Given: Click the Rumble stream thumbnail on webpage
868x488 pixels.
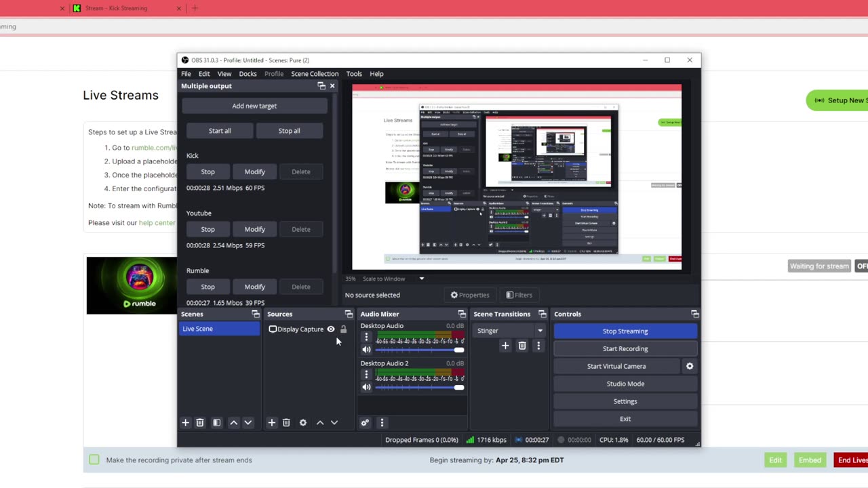Looking at the screenshot, I should pos(132,285).
